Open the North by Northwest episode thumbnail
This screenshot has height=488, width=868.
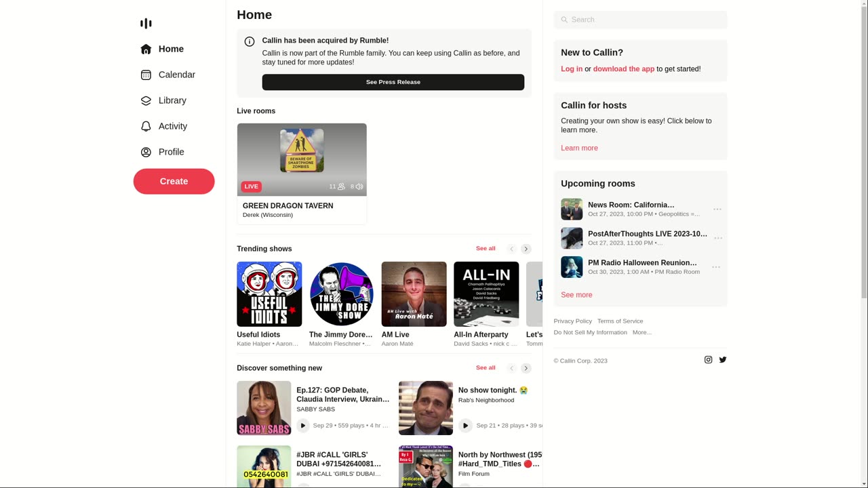tap(426, 466)
